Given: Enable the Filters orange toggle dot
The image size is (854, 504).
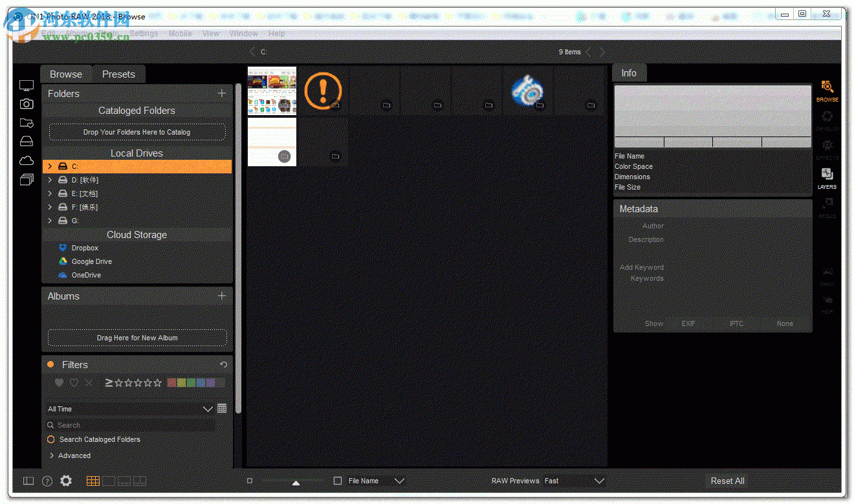Looking at the screenshot, I should [50, 365].
